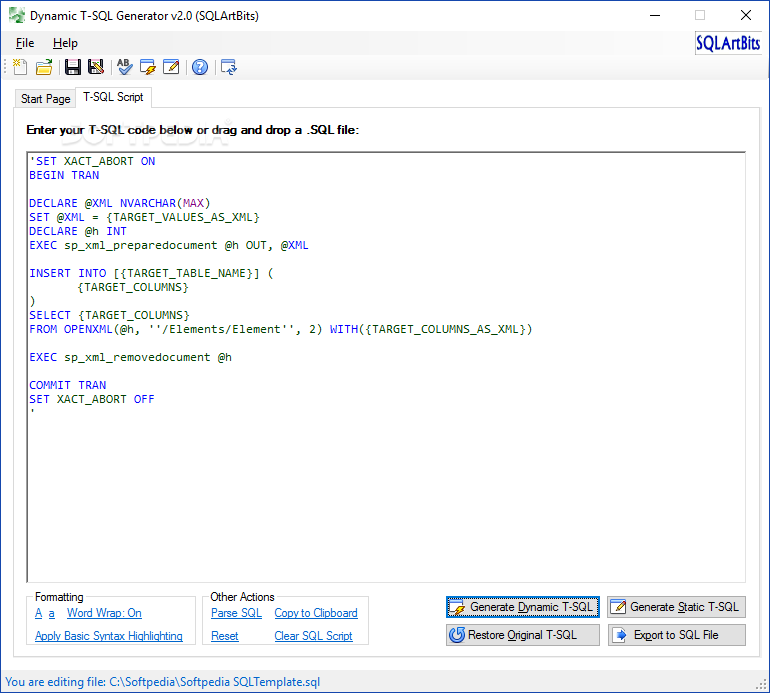Click the window resize grip in the status bar
This screenshot has width=770, height=693.
(762, 685)
